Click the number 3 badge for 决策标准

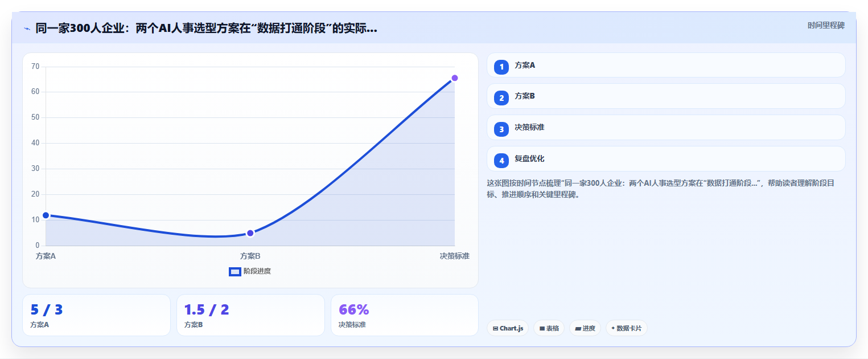coord(501,129)
